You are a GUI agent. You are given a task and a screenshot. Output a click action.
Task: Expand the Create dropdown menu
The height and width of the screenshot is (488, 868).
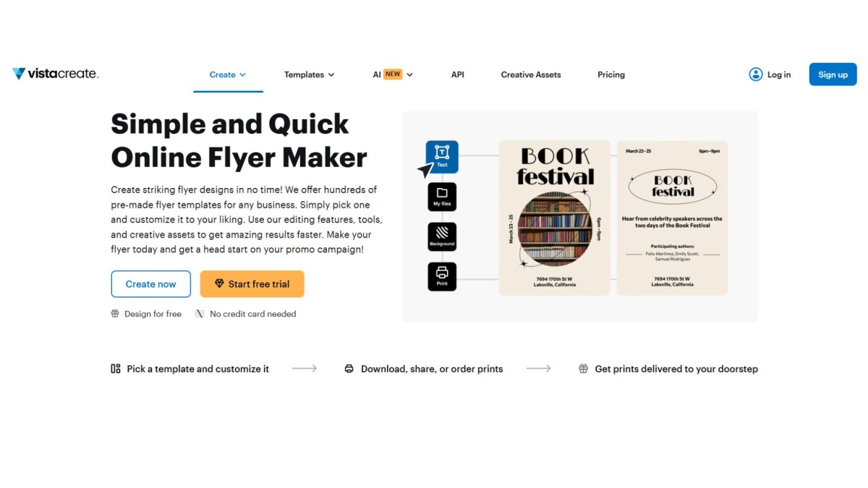[228, 74]
